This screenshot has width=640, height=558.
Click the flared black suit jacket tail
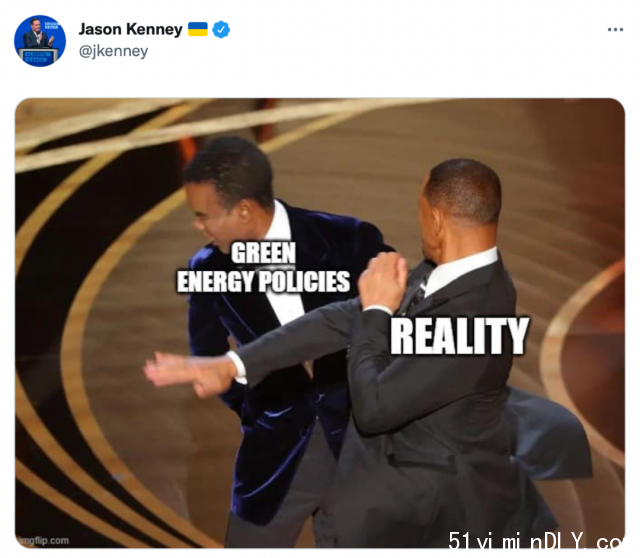549,433
